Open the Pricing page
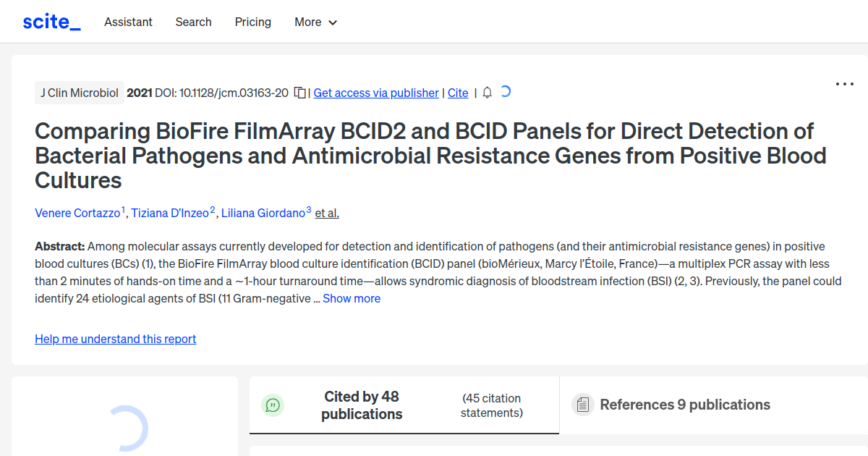The image size is (868, 456). [252, 22]
